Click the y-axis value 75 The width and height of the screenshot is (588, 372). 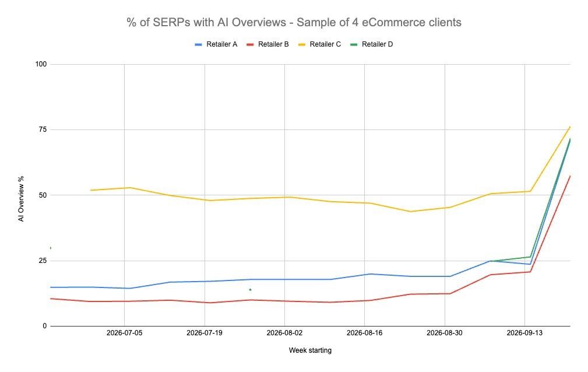[43, 129]
